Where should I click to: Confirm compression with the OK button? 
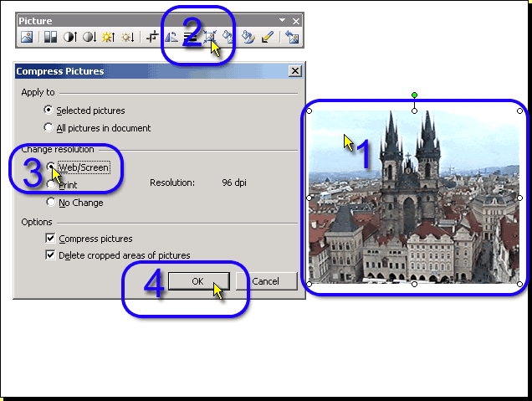(x=199, y=281)
